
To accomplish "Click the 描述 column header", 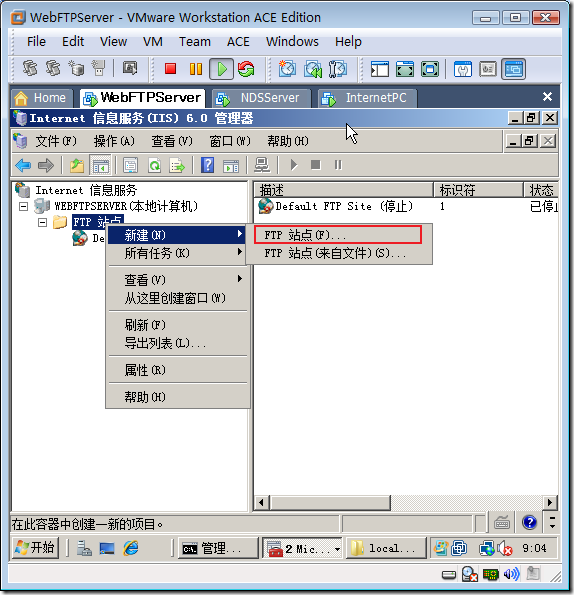I will coord(343,190).
